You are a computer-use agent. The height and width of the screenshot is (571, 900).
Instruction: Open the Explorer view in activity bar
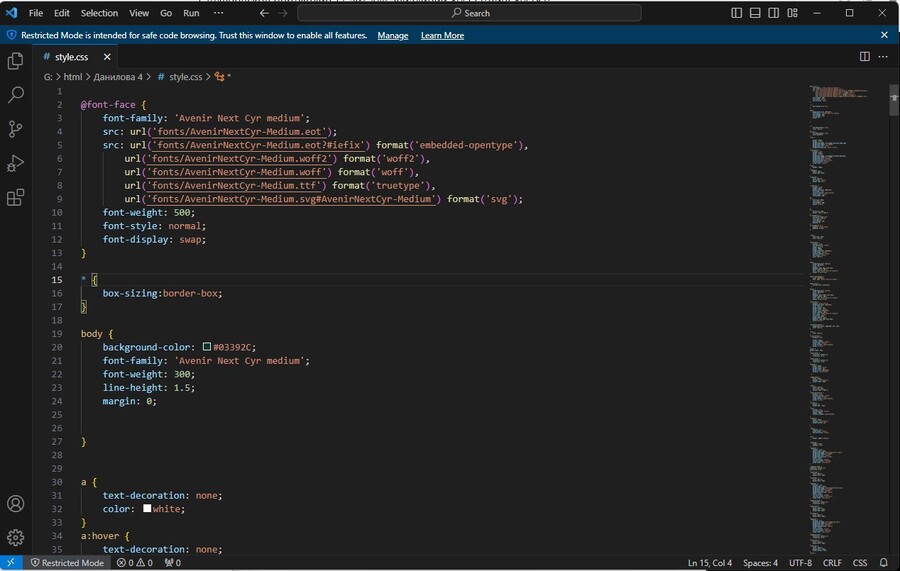(x=15, y=61)
